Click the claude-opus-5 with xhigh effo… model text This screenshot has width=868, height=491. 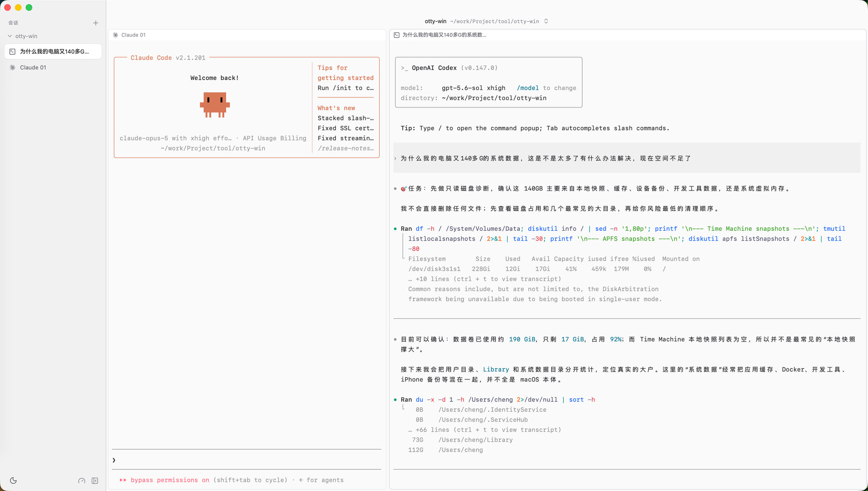[x=175, y=138]
